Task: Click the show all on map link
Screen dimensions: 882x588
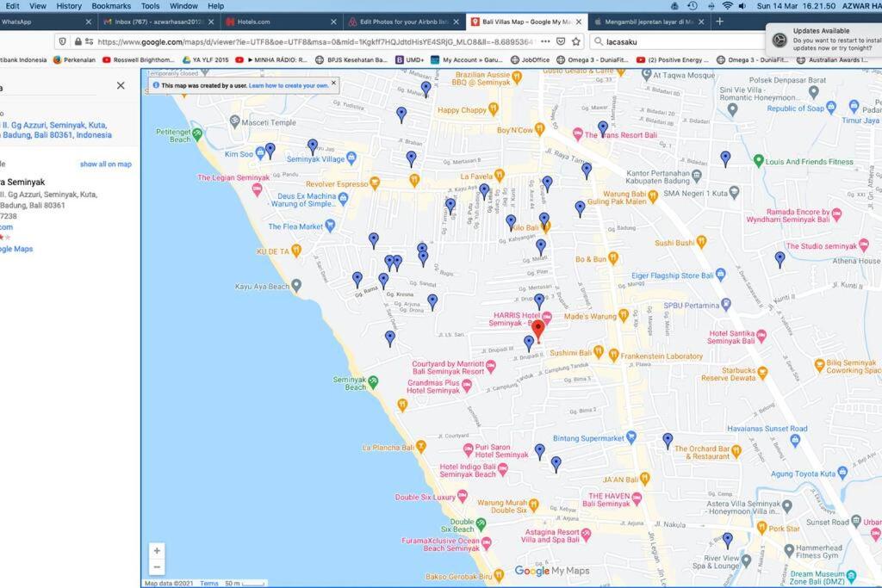Action: 106,164
